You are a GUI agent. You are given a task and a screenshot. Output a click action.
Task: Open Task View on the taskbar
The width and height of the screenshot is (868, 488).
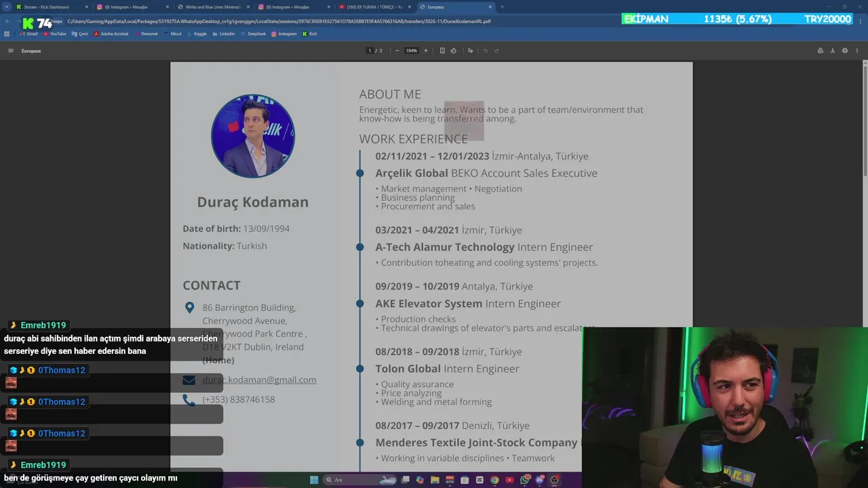(406, 480)
